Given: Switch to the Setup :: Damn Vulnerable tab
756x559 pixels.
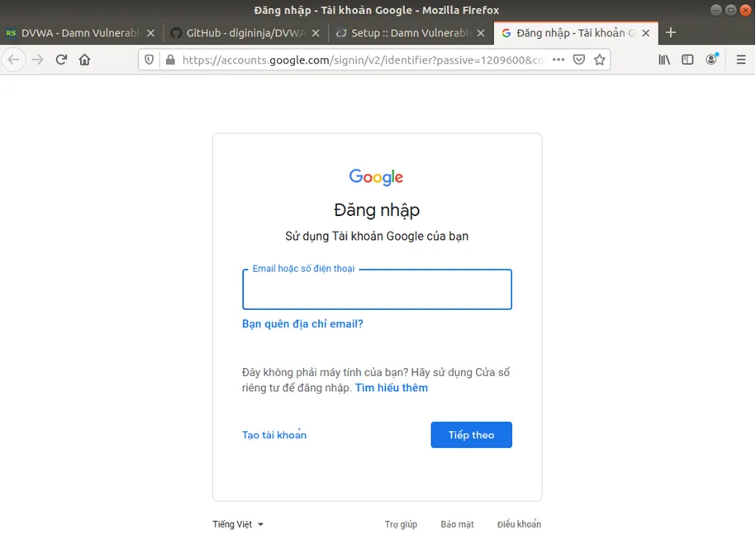Looking at the screenshot, I should point(410,33).
